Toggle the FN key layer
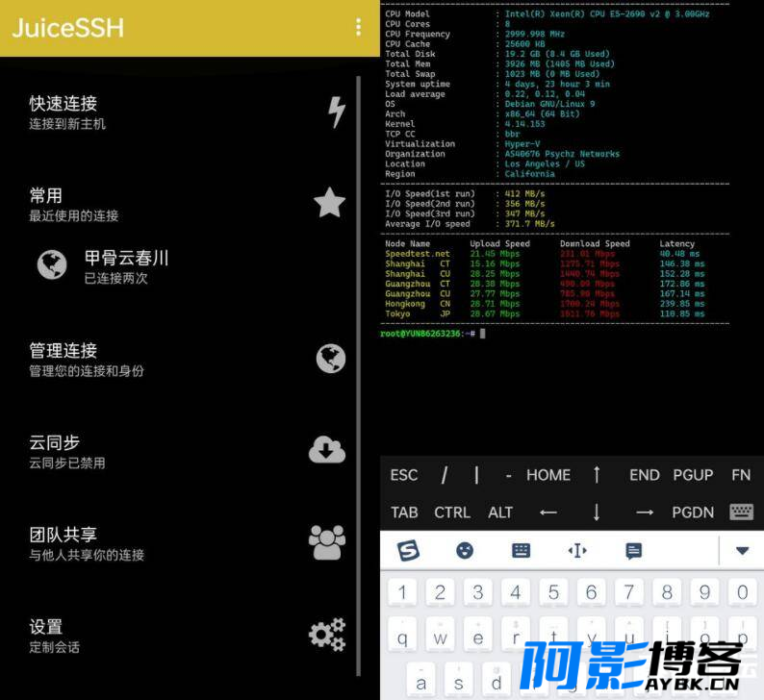Image resolution: width=764 pixels, height=700 pixels. (741, 475)
